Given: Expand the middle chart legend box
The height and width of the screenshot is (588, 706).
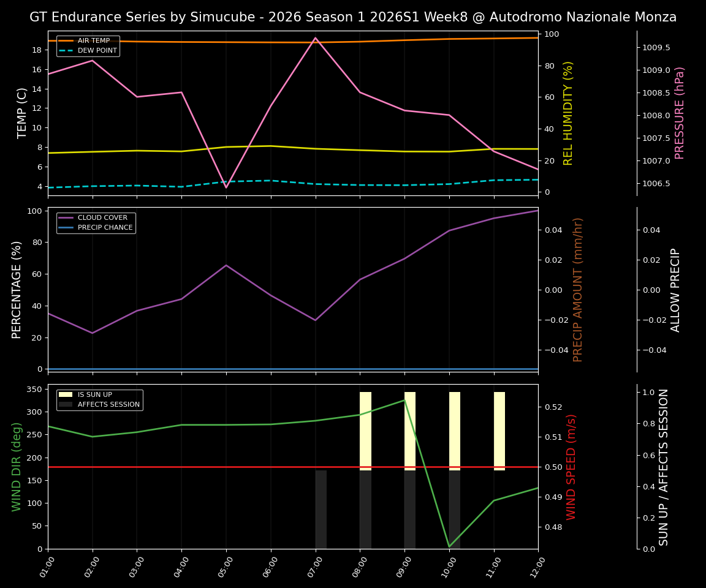Looking at the screenshot, I should (x=96, y=222).
